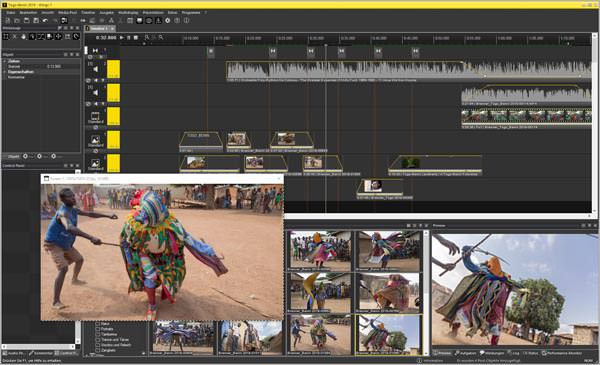Click the network tree toolbar icon

[x=111, y=21]
